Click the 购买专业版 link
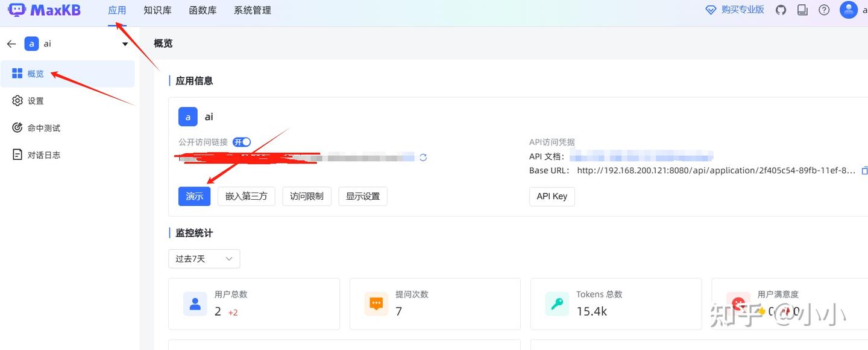 click(735, 10)
